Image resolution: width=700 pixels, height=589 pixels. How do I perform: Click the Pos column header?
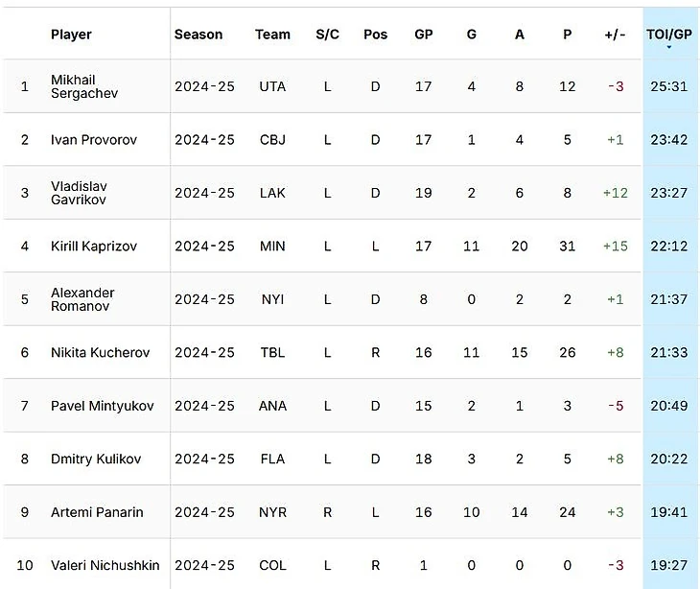(x=375, y=35)
